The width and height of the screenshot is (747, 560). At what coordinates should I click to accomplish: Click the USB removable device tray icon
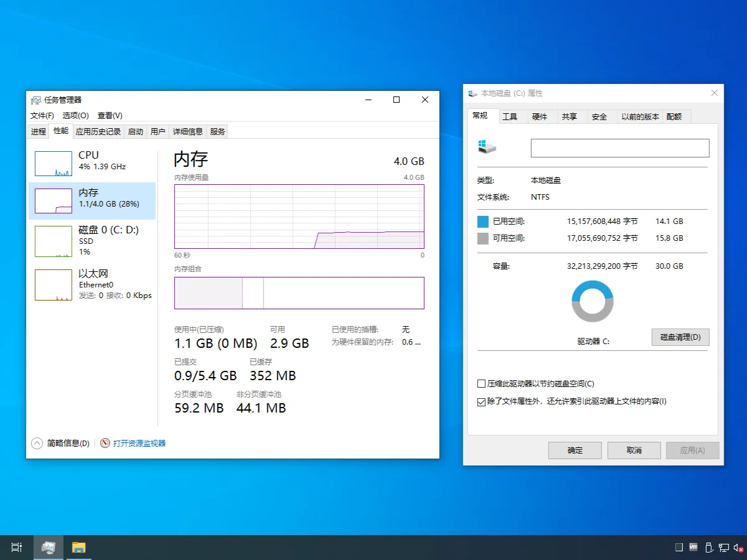[709, 547]
